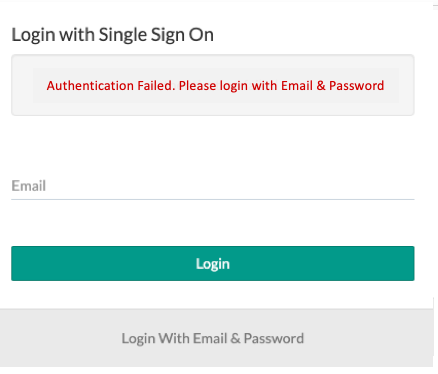Screen dimensions: 438x374
Task: Click the Email input field
Action: tap(213, 186)
